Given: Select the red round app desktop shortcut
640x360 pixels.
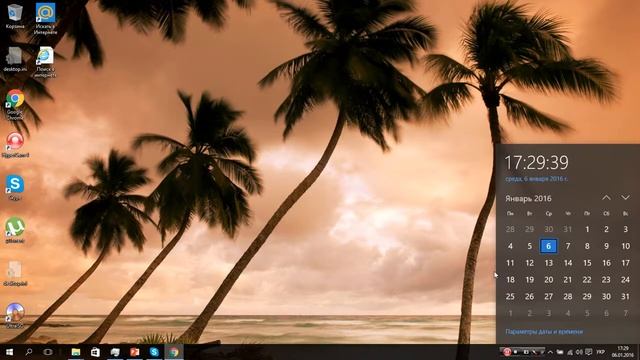Looking at the screenshot, I should (15, 145).
